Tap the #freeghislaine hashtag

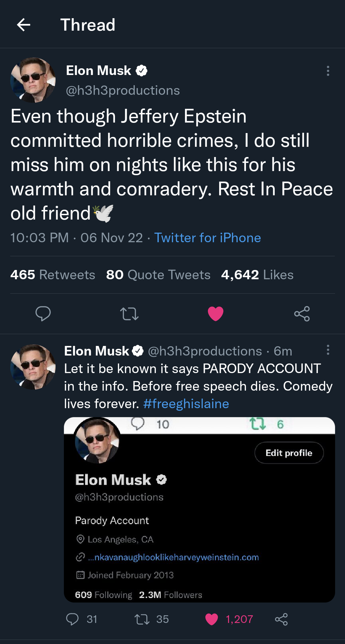pos(186,404)
